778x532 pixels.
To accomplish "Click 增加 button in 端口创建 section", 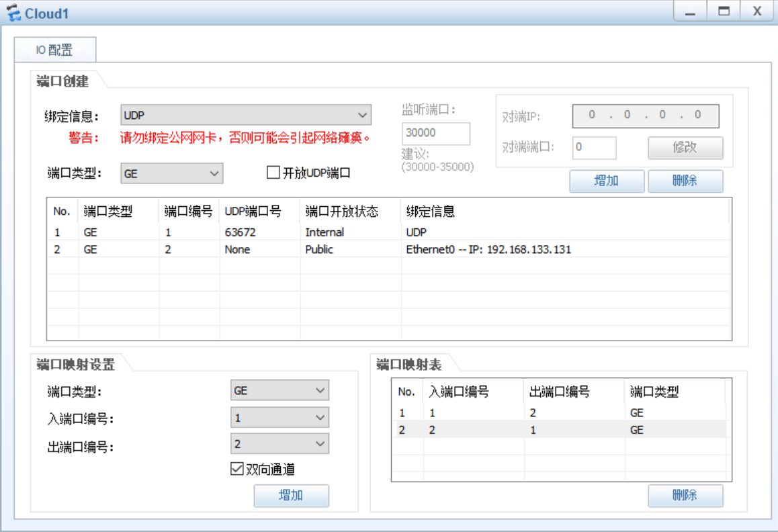I will click(607, 181).
